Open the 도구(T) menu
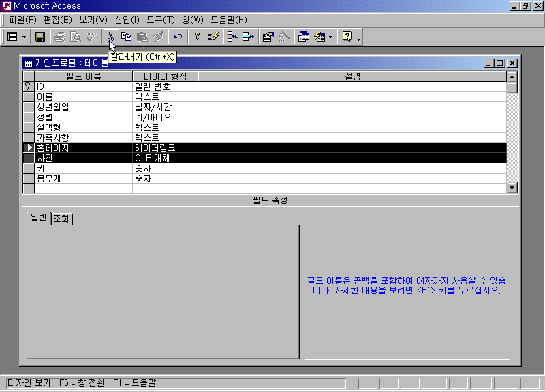This screenshot has height=392, width=545. (x=160, y=20)
